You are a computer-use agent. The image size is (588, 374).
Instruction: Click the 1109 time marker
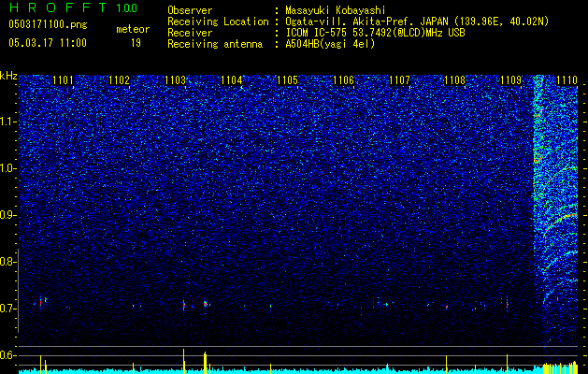(x=511, y=80)
